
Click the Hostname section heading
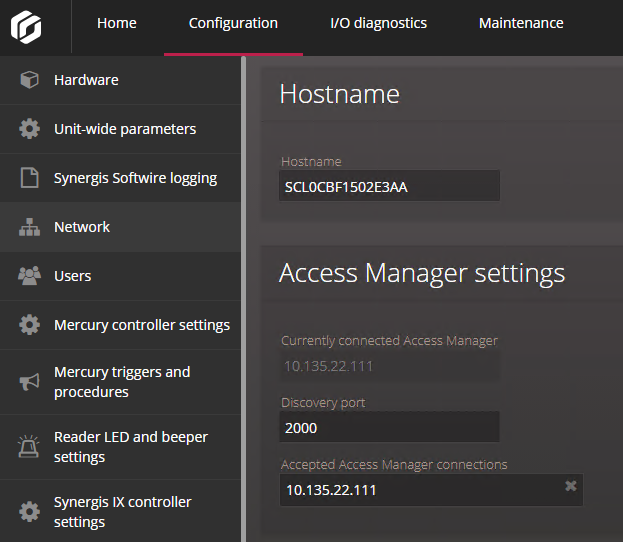[x=339, y=94]
